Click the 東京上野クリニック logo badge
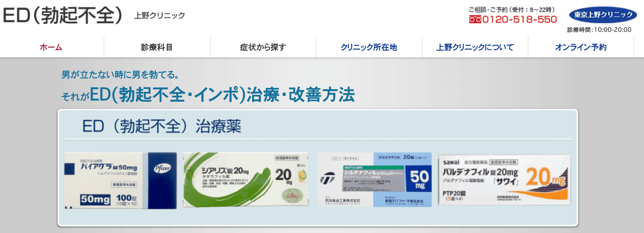This screenshot has height=233, width=644. pos(603,15)
